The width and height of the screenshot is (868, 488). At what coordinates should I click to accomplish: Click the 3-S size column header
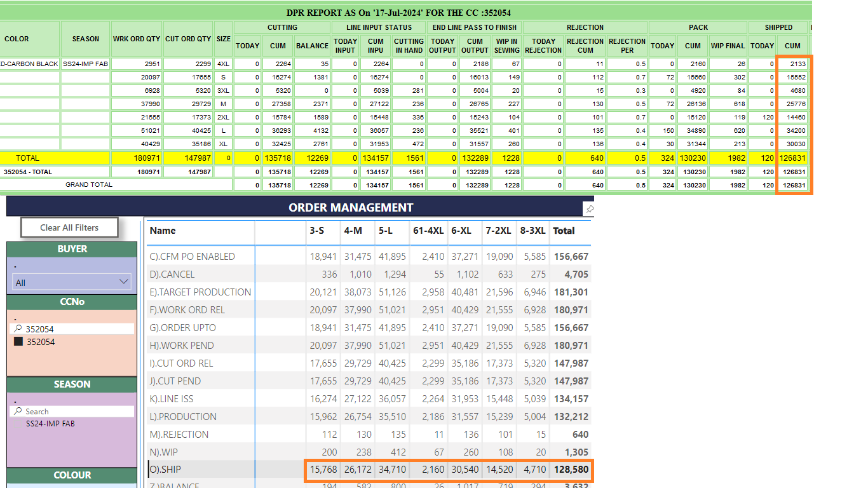317,231
